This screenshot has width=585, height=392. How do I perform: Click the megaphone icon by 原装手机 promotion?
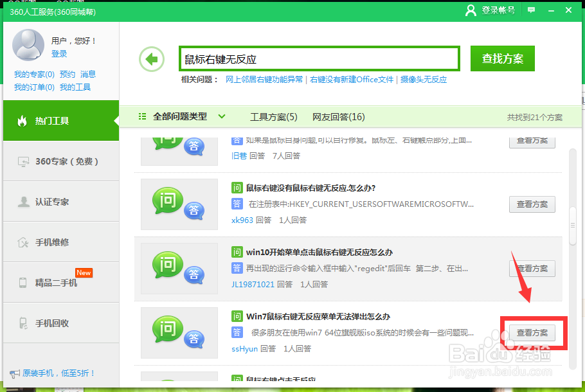tap(15, 373)
